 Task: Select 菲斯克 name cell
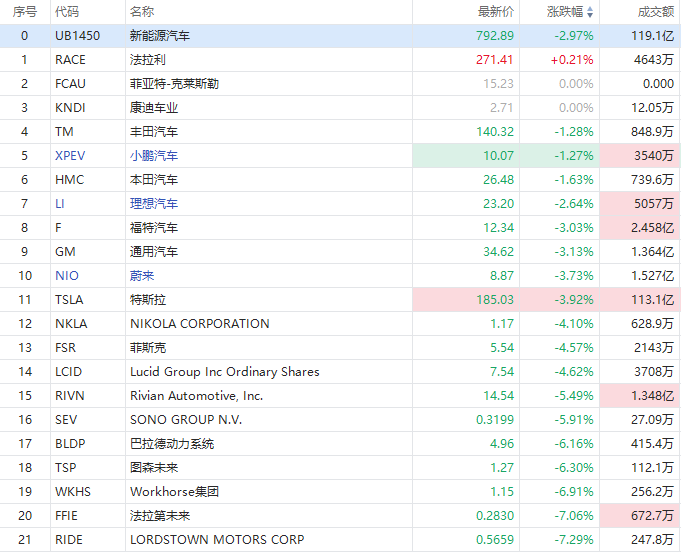click(148, 347)
